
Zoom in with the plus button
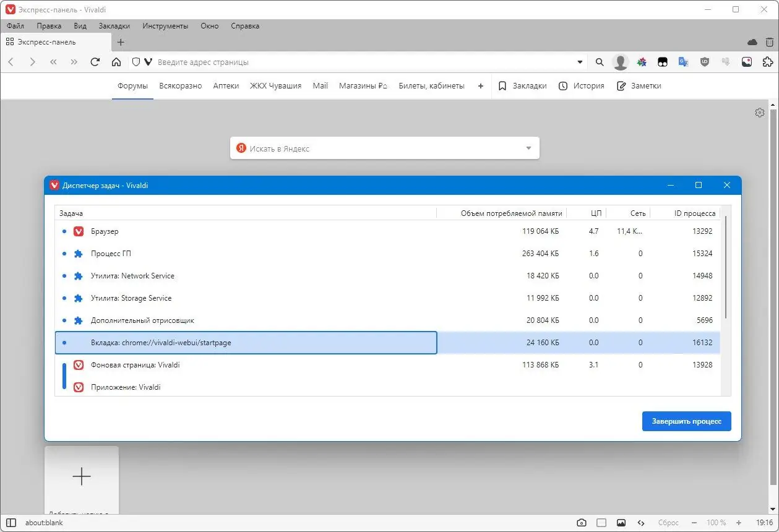[x=739, y=523]
